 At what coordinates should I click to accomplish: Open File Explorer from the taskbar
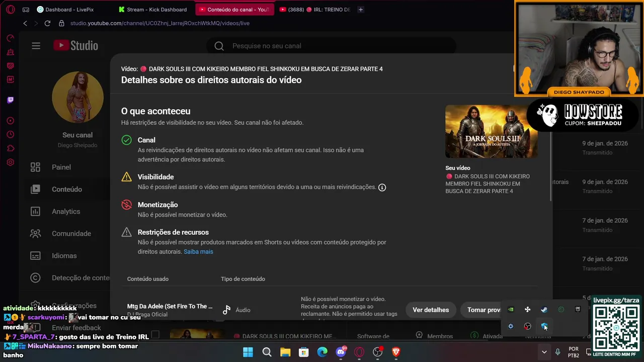point(285,352)
